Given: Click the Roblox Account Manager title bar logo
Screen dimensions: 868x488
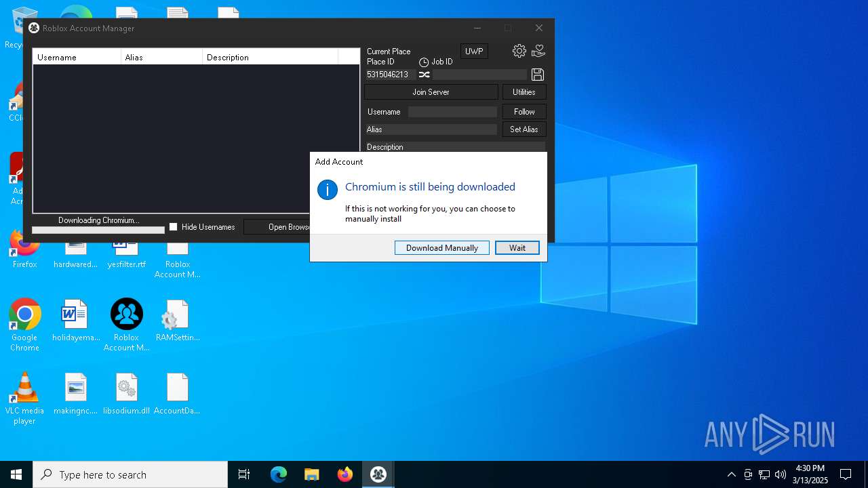Looking at the screenshot, I should click(x=34, y=28).
